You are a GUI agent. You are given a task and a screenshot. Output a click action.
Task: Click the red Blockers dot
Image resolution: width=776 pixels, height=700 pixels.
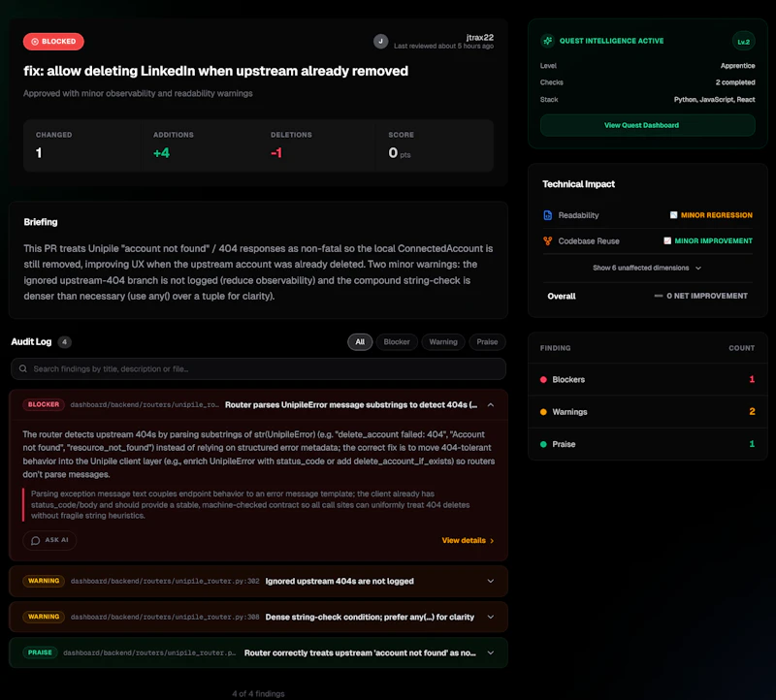pyautogui.click(x=543, y=380)
